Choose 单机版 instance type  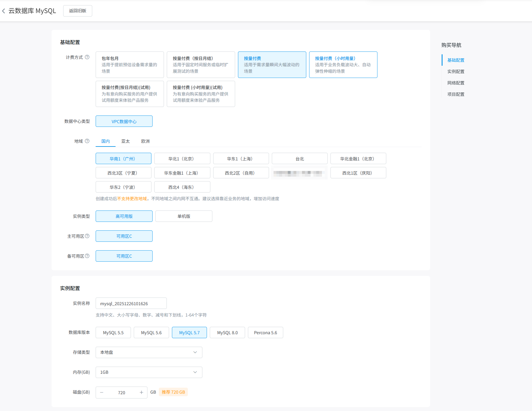click(184, 216)
